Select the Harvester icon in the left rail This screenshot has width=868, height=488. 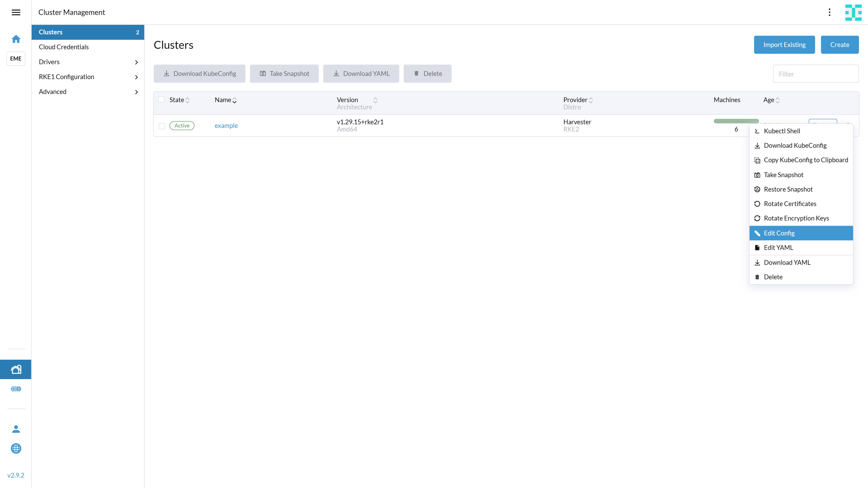(x=16, y=369)
